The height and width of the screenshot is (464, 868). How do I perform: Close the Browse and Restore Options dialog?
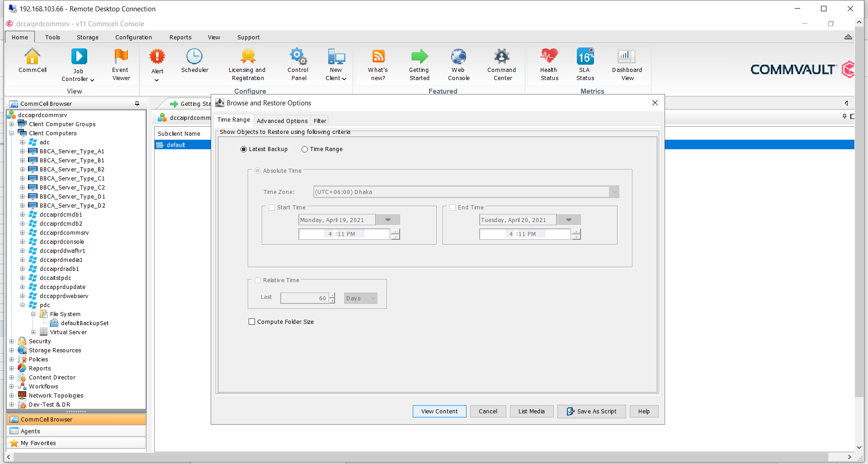[x=655, y=103]
